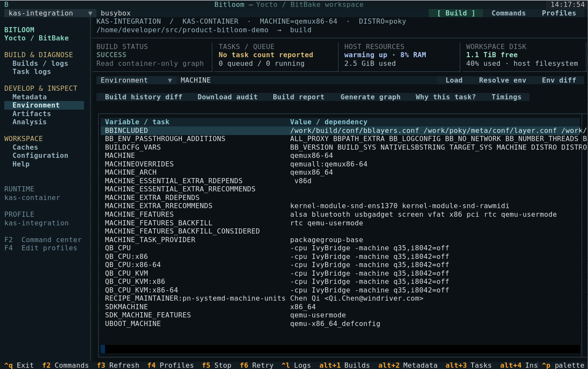Focus the MACHINE filter input field
Screen dimensions: 588x369
(306, 80)
